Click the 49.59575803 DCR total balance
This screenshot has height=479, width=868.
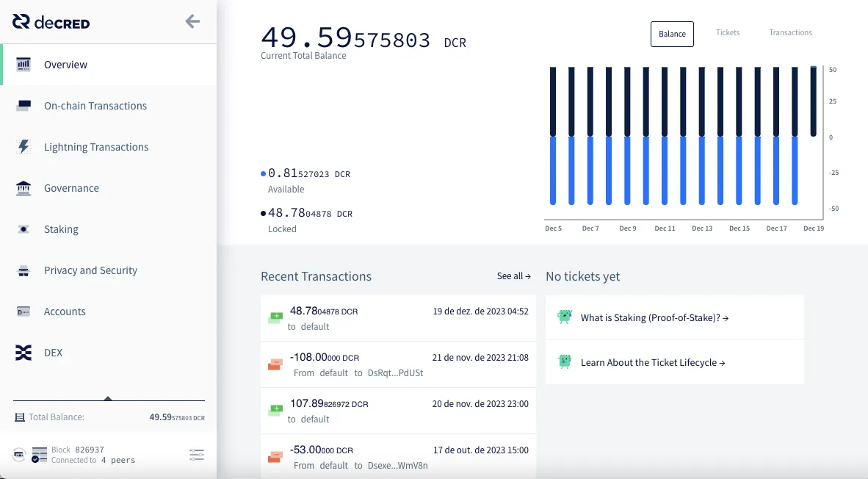[x=364, y=38]
